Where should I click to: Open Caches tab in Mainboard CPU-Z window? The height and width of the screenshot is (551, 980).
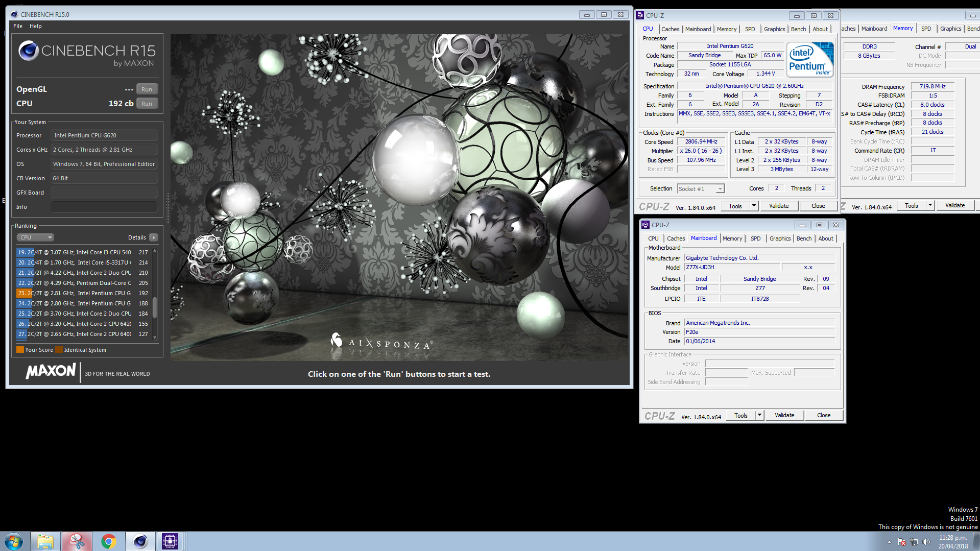tap(676, 238)
